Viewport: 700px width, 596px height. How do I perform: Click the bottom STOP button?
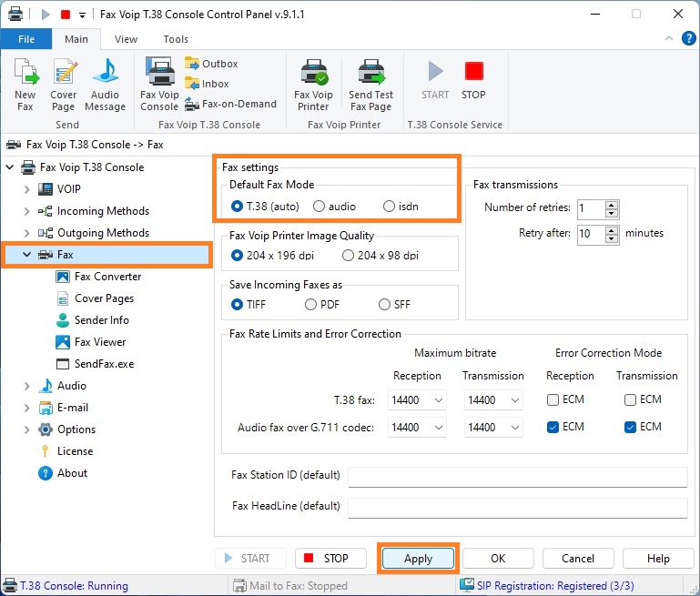pos(330,559)
